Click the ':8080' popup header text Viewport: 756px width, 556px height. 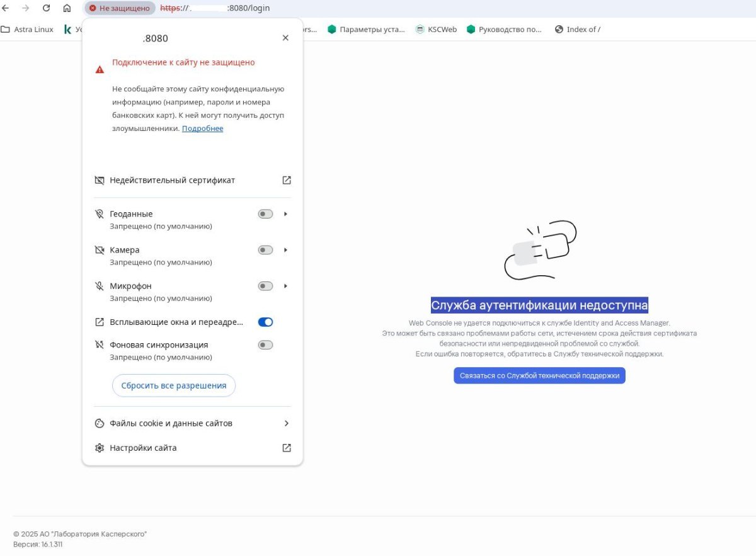coord(156,38)
